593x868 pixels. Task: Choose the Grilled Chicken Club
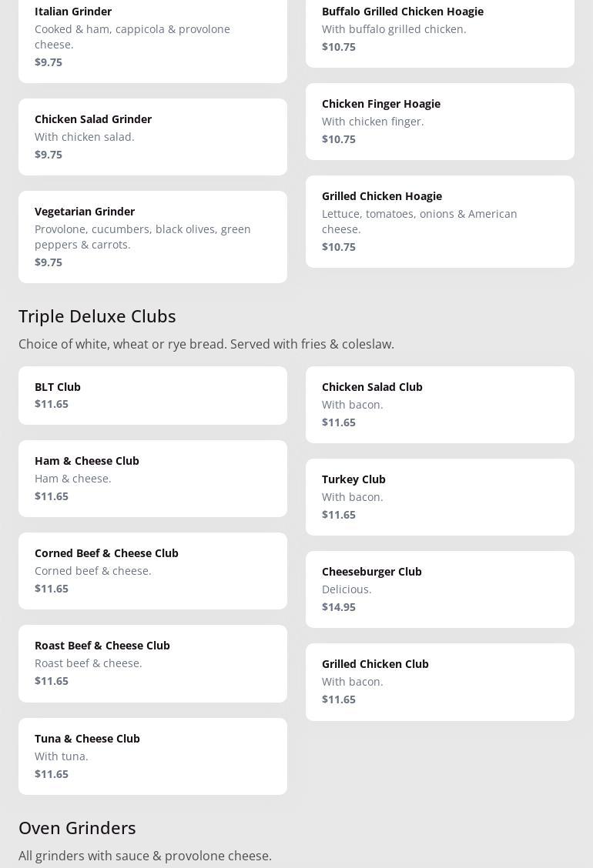tap(440, 681)
